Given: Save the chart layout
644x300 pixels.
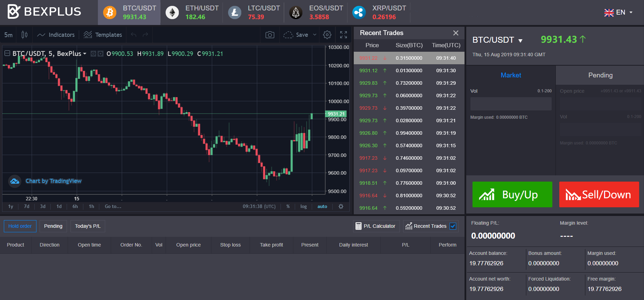Looking at the screenshot, I should pyautogui.click(x=296, y=35).
